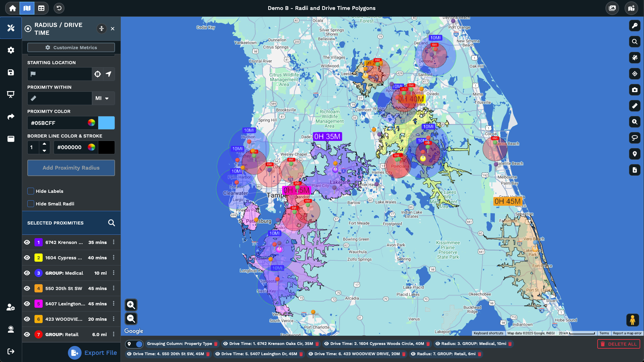The height and width of the screenshot is (362, 644).
Task: Open the MI units dropdown
Action: click(x=103, y=98)
